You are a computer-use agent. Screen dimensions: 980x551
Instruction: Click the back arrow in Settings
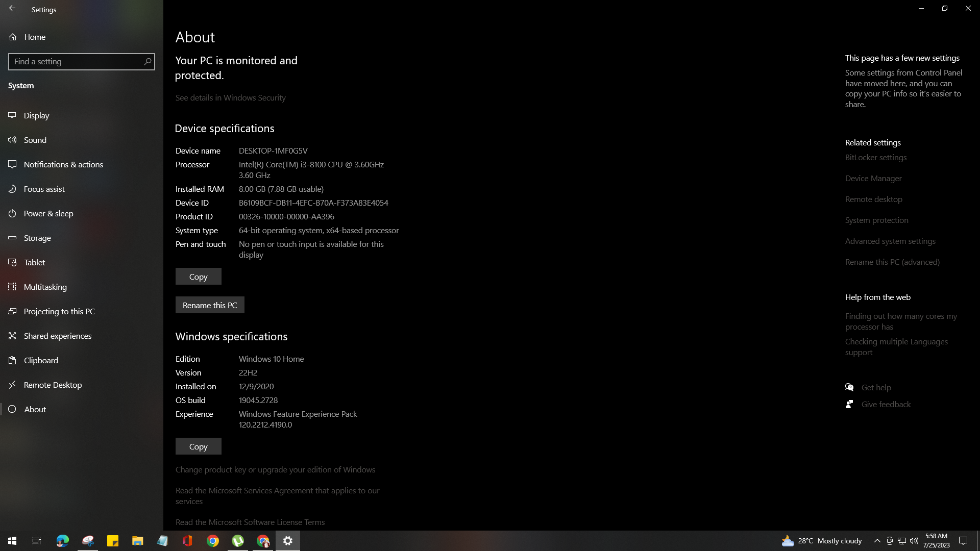point(12,9)
